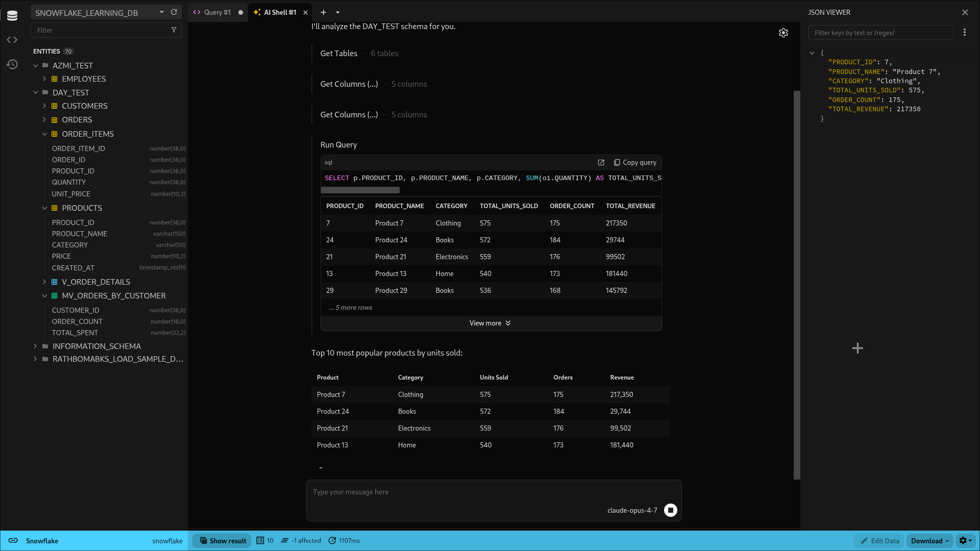
Task: Select the DAY_TEST folder icon
Action: click(45, 92)
